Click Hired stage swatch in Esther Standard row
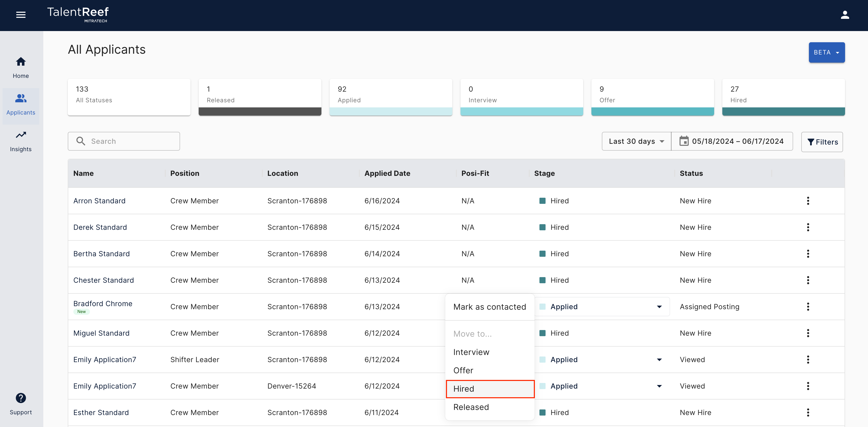 click(x=542, y=412)
